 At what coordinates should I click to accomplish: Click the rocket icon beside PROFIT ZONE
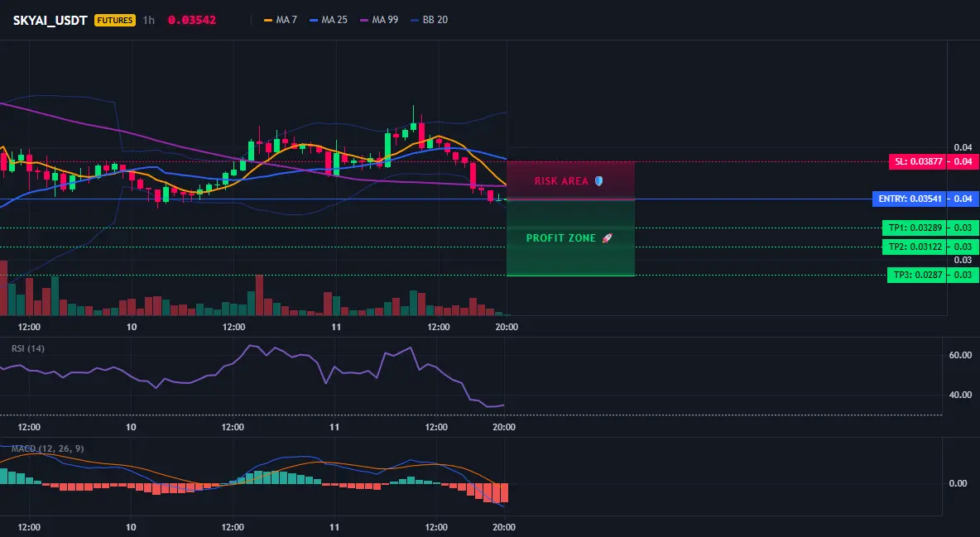607,238
